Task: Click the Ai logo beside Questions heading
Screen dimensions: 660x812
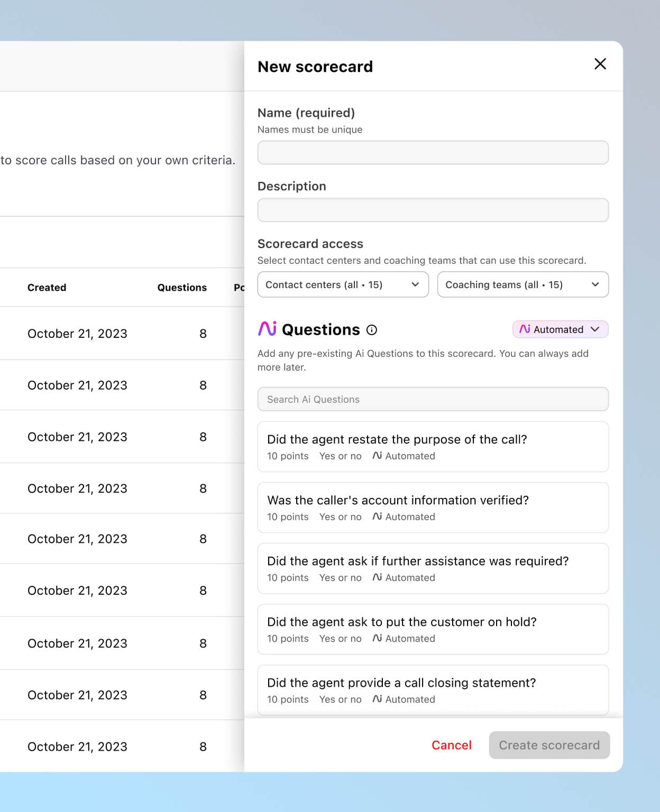Action: tap(268, 329)
